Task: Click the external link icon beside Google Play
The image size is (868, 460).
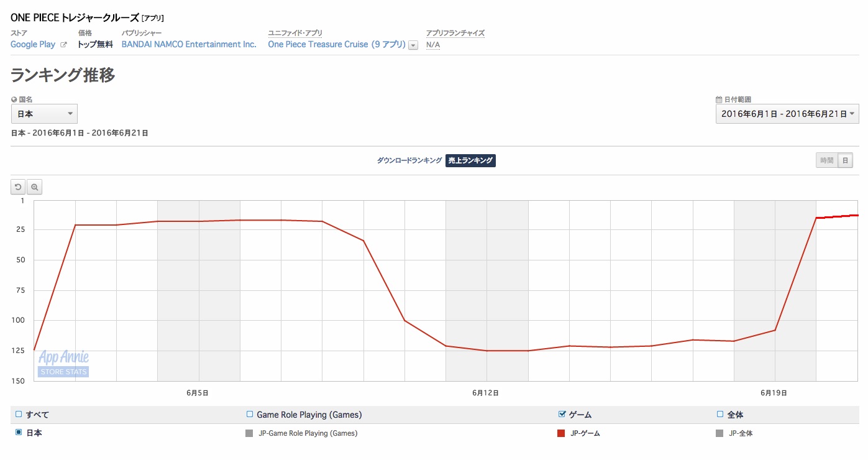Action: pyautogui.click(x=63, y=45)
